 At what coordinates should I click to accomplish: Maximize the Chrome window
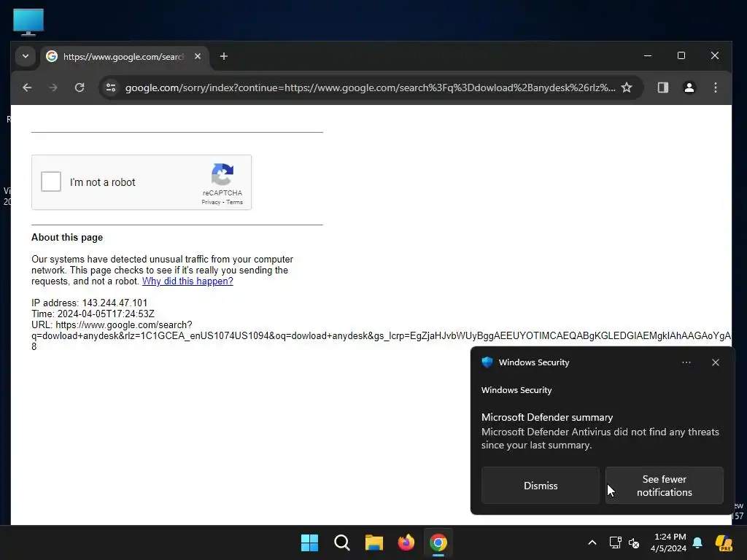click(x=681, y=55)
